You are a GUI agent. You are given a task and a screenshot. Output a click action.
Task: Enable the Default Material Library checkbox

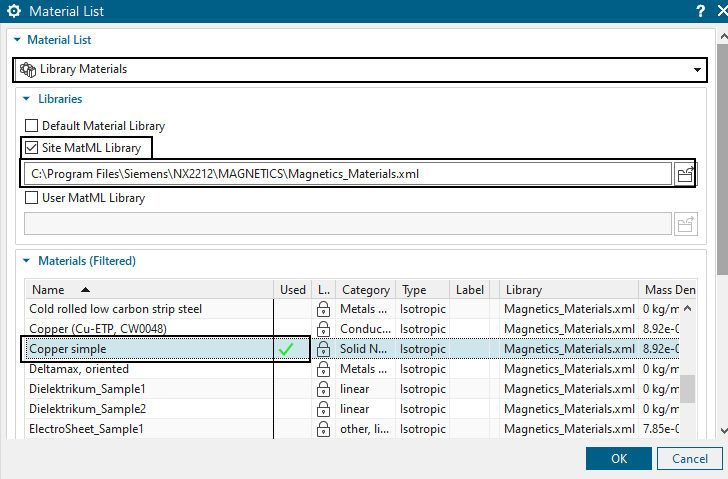pyautogui.click(x=31, y=127)
